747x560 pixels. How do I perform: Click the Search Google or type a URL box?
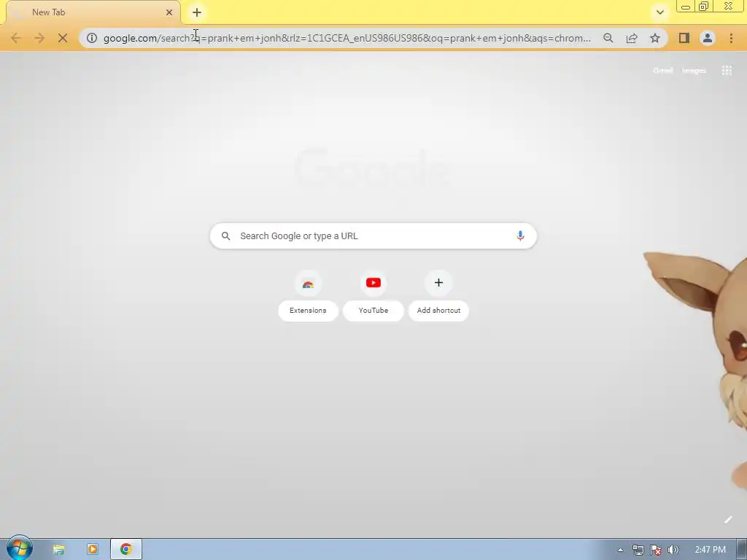pos(373,236)
